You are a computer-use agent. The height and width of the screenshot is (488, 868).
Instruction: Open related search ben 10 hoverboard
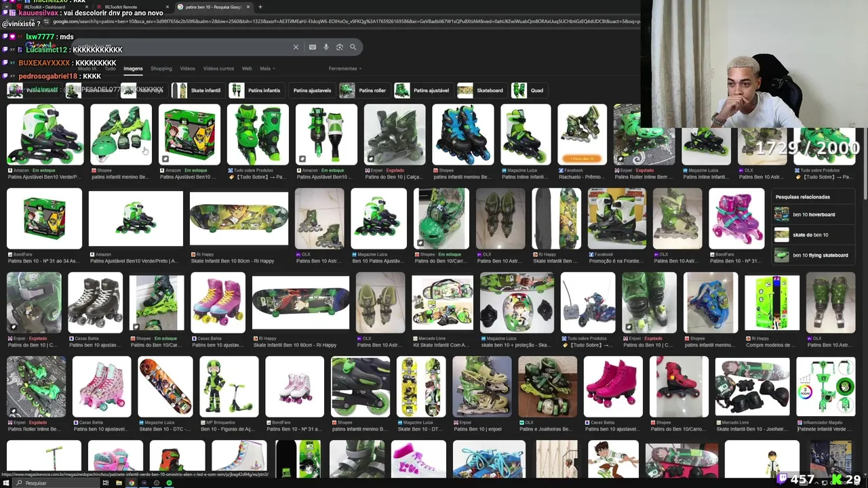(813, 215)
